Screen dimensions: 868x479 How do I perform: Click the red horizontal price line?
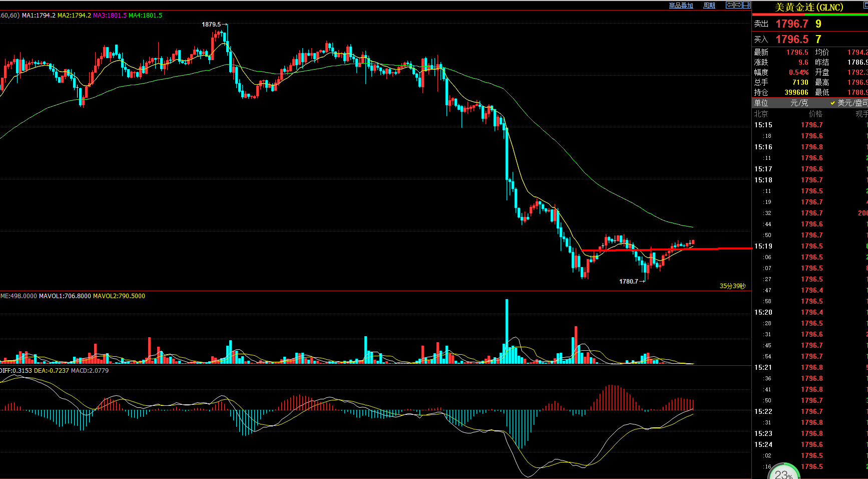pos(667,249)
